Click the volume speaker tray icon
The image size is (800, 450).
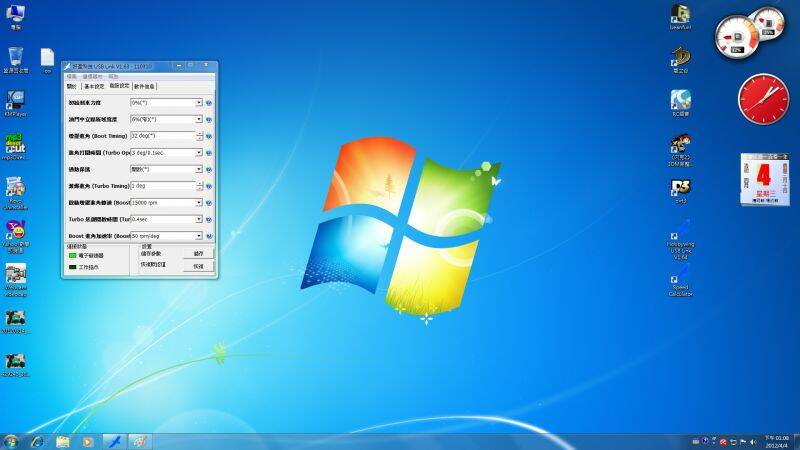pos(753,442)
